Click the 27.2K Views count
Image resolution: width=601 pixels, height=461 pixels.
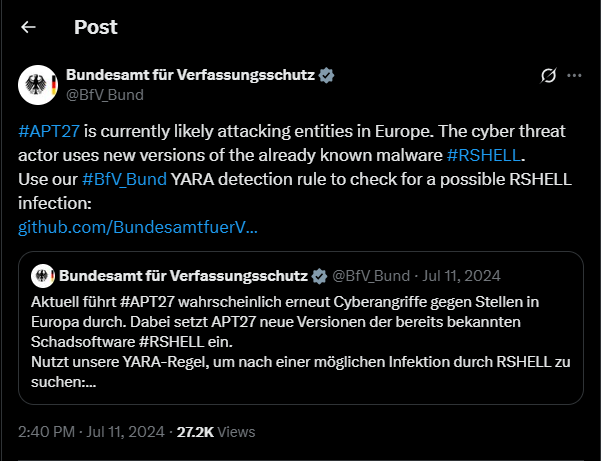(216, 432)
